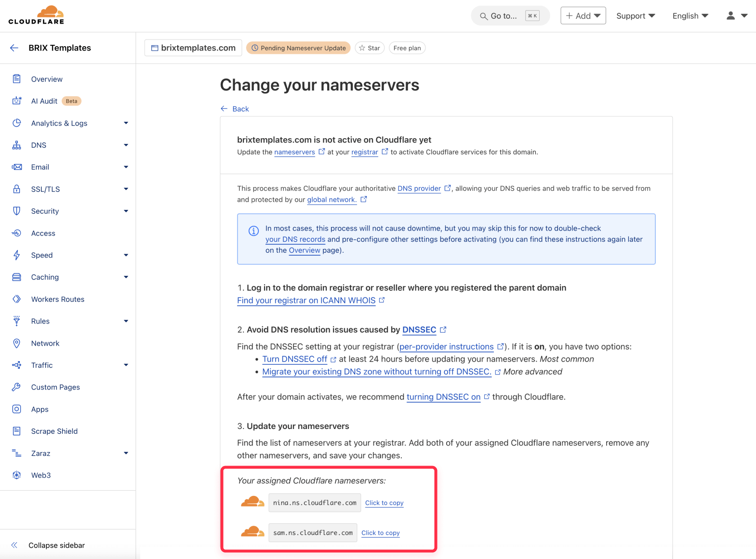This screenshot has width=756, height=559.
Task: Expand the SSL/TLS submenu arrow
Action: [126, 189]
